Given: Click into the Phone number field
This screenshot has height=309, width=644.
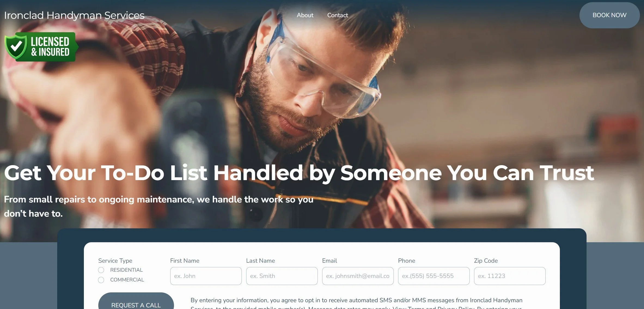Looking at the screenshot, I should 434,276.
